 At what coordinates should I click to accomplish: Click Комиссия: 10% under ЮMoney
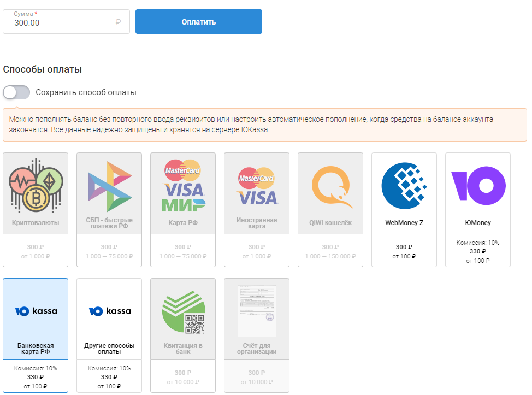point(478,243)
